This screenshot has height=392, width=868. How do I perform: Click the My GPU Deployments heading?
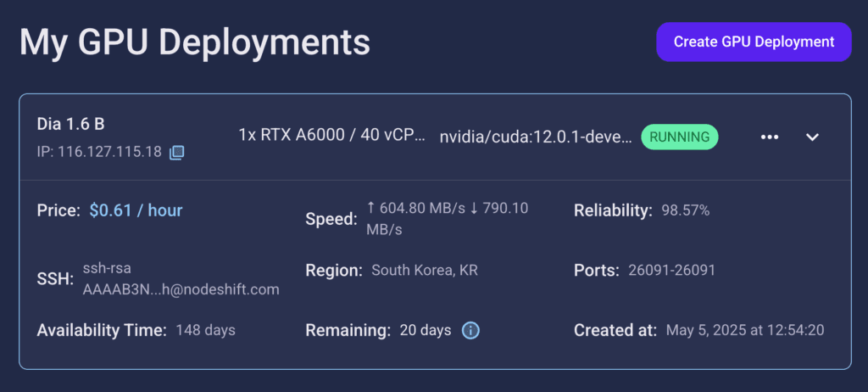pos(195,43)
